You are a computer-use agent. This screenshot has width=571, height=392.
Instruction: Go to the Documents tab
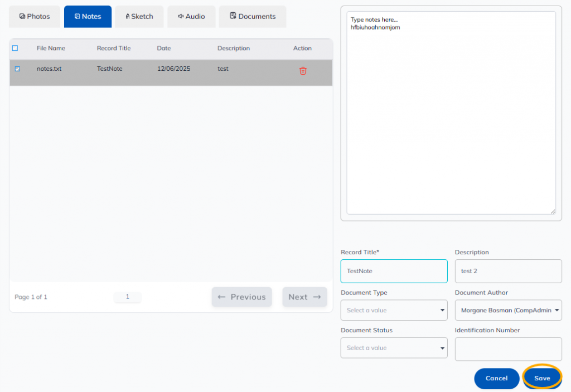coord(253,17)
